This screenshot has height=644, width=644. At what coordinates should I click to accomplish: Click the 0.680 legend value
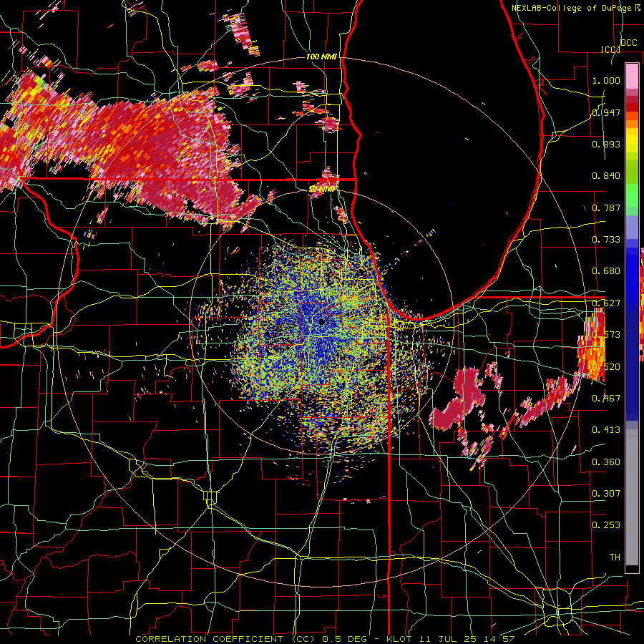606,271
